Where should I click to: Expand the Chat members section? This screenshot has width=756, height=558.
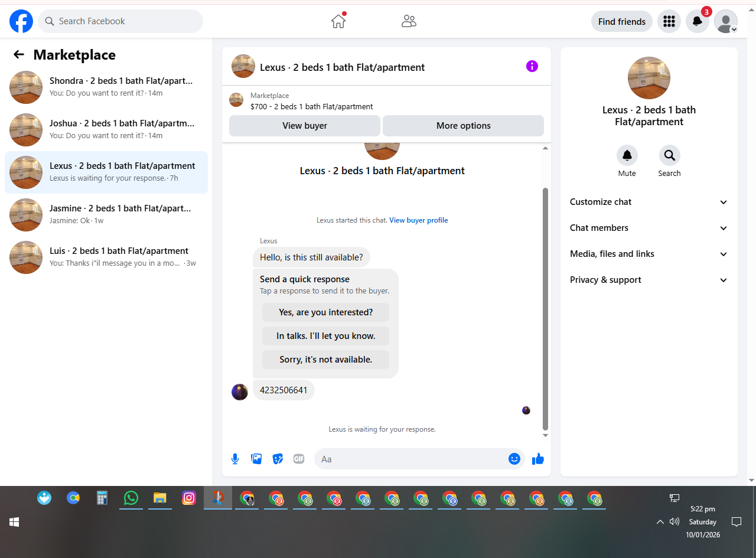click(x=649, y=228)
